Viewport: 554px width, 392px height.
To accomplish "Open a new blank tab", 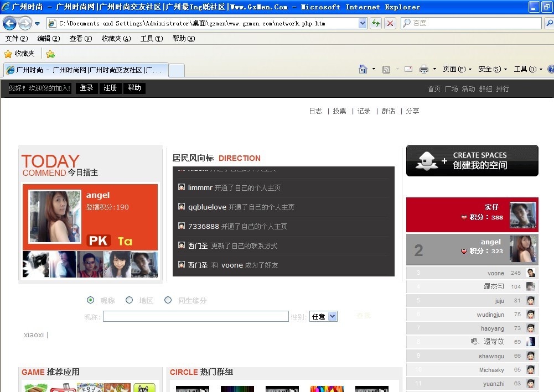I will click(177, 70).
